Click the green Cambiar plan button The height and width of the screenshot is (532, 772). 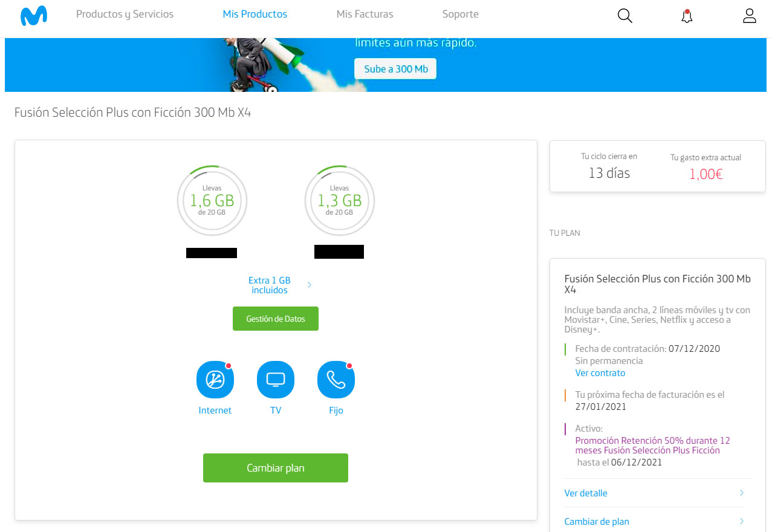point(276,468)
